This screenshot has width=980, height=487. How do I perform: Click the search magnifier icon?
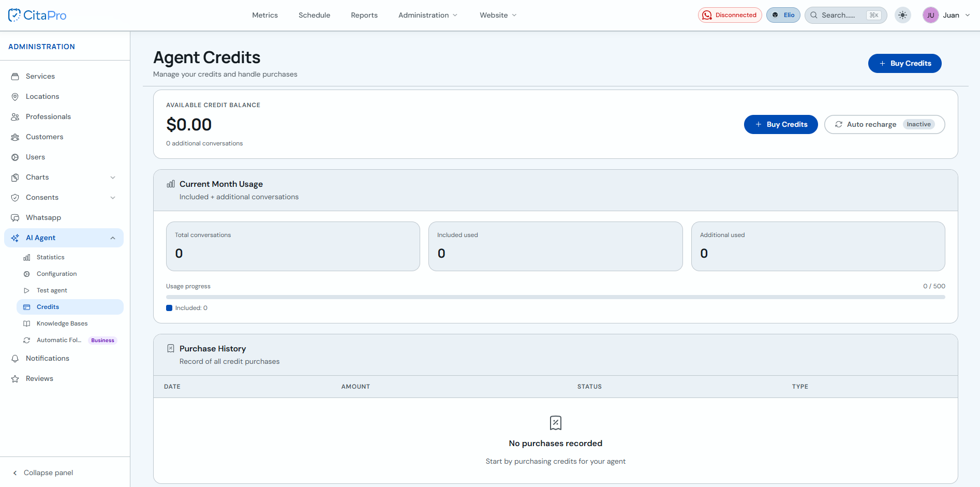pos(814,15)
